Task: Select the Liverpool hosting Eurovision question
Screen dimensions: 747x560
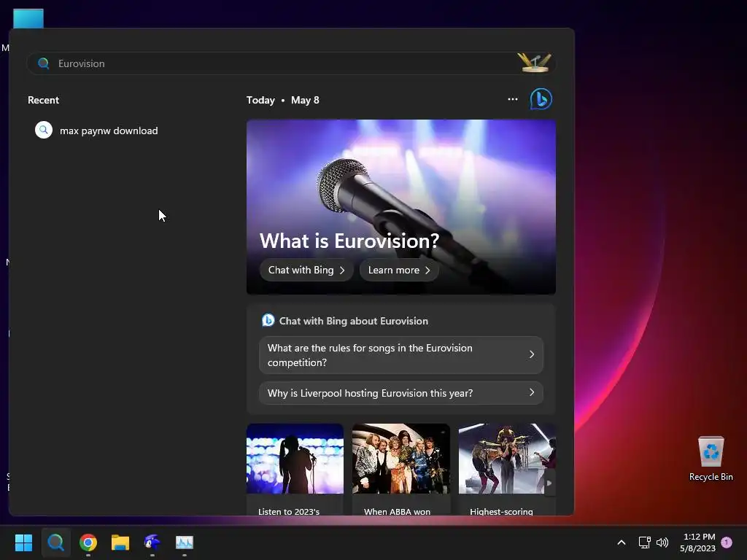Action: [x=401, y=393]
